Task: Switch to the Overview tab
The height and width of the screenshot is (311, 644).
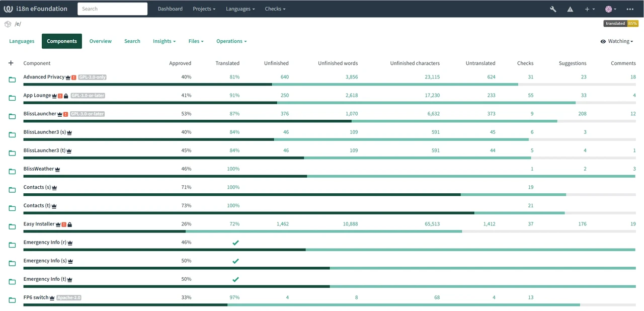Action: [101, 41]
